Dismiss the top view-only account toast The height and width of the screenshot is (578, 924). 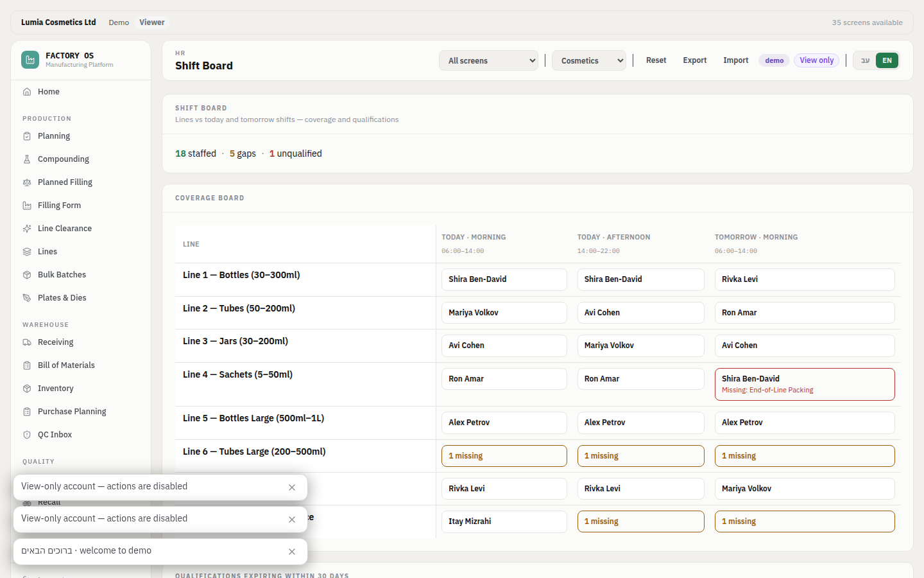click(292, 487)
